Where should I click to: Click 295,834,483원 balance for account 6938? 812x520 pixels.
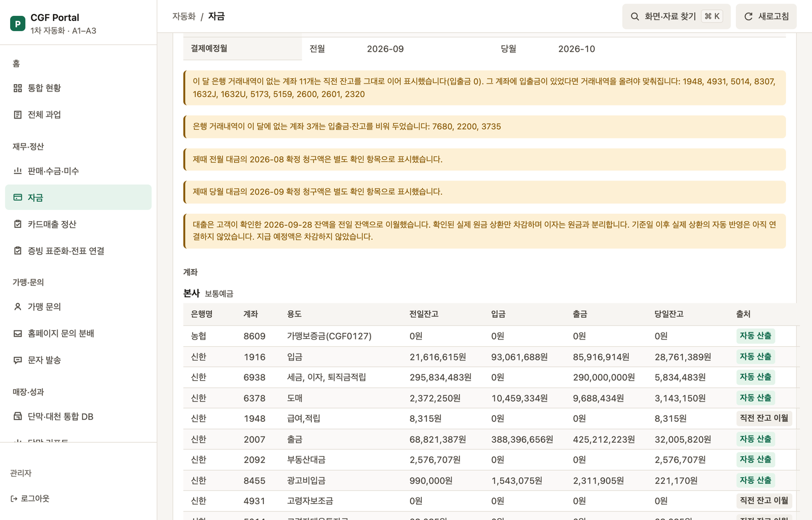click(440, 377)
